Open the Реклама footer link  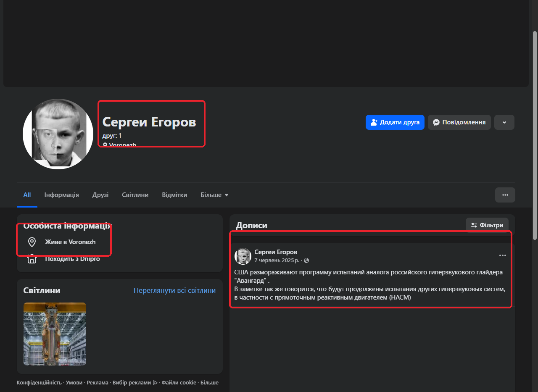coord(98,383)
